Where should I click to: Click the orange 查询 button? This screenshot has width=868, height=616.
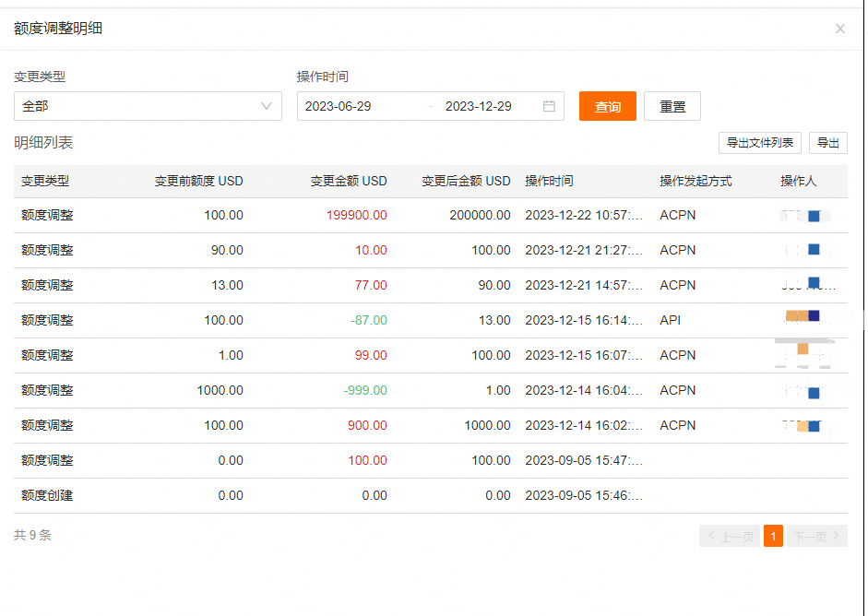608,106
